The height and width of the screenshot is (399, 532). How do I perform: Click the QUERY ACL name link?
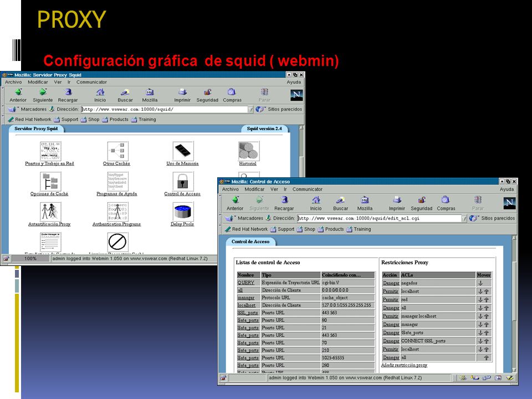(245, 283)
